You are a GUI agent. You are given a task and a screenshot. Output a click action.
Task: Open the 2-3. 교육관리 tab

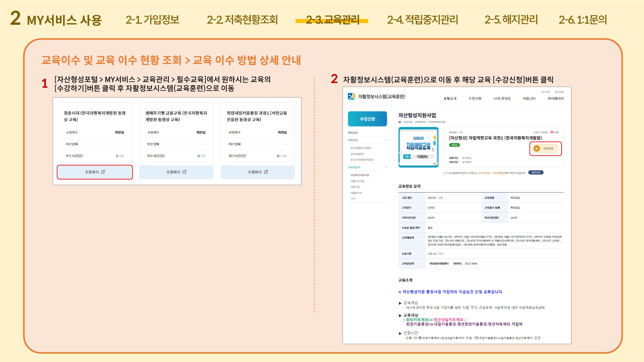[332, 20]
